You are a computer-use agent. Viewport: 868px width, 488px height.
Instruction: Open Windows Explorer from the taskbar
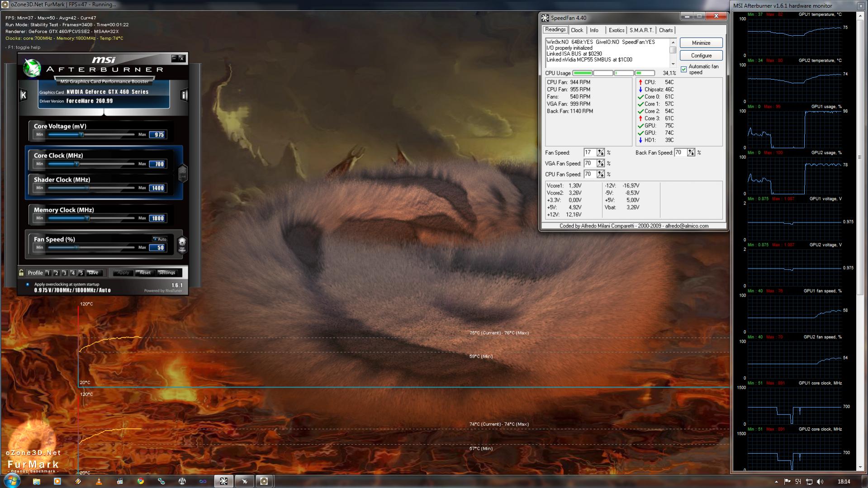point(36,481)
